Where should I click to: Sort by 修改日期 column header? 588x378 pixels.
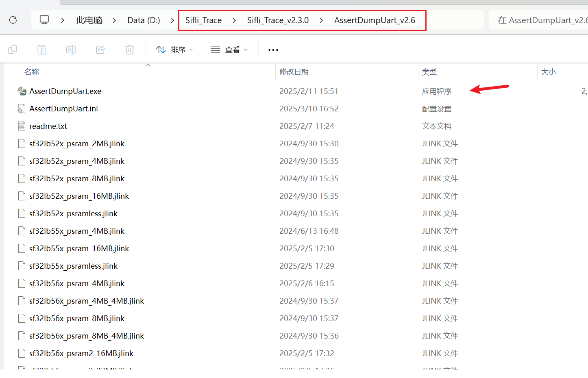point(294,72)
